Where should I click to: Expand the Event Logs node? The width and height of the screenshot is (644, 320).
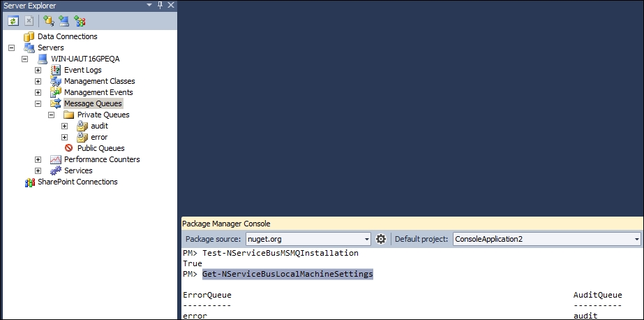point(38,70)
